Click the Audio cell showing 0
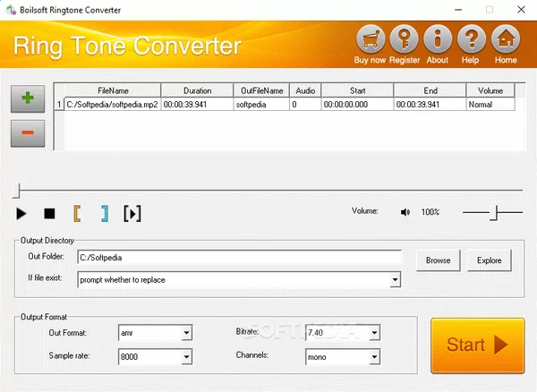Viewport: 537px width, 392px height. point(305,105)
